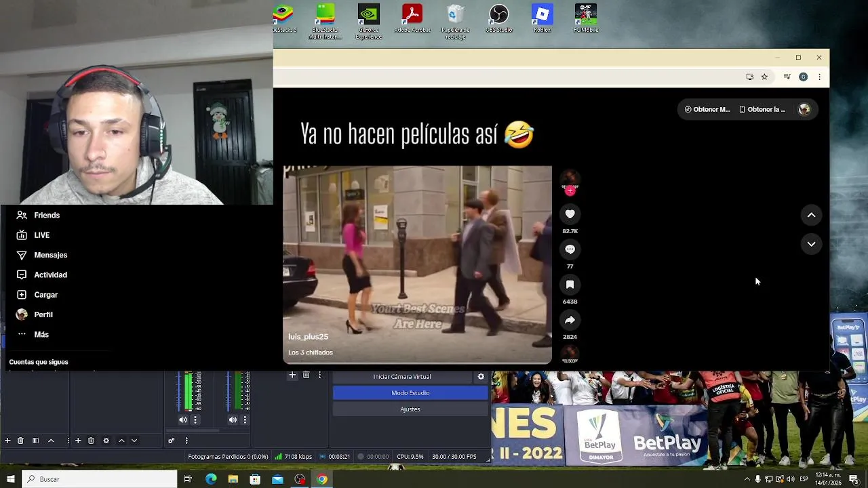This screenshot has width=868, height=488.
Task: Click the playing TikTok video
Action: [x=417, y=265]
